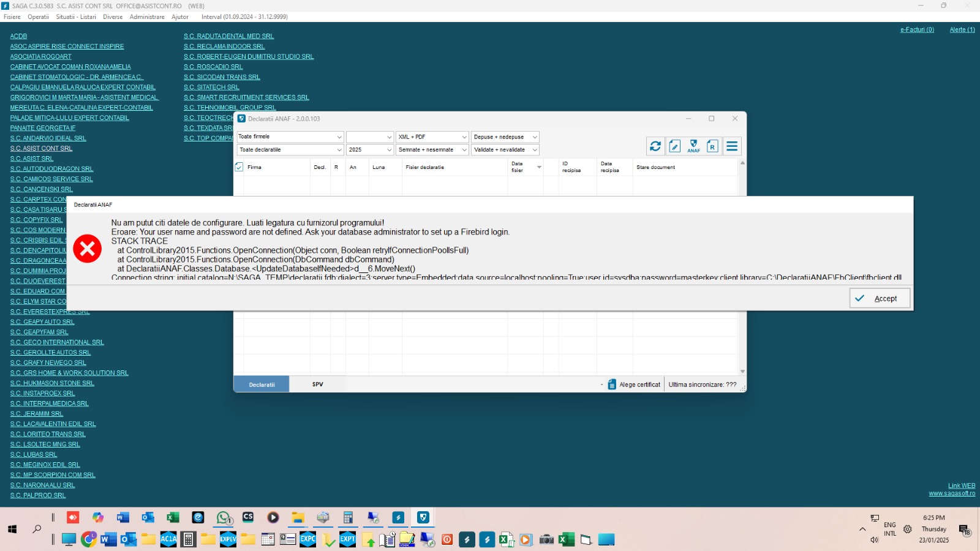Open the Camera app from the taskbar

pyautogui.click(x=547, y=539)
